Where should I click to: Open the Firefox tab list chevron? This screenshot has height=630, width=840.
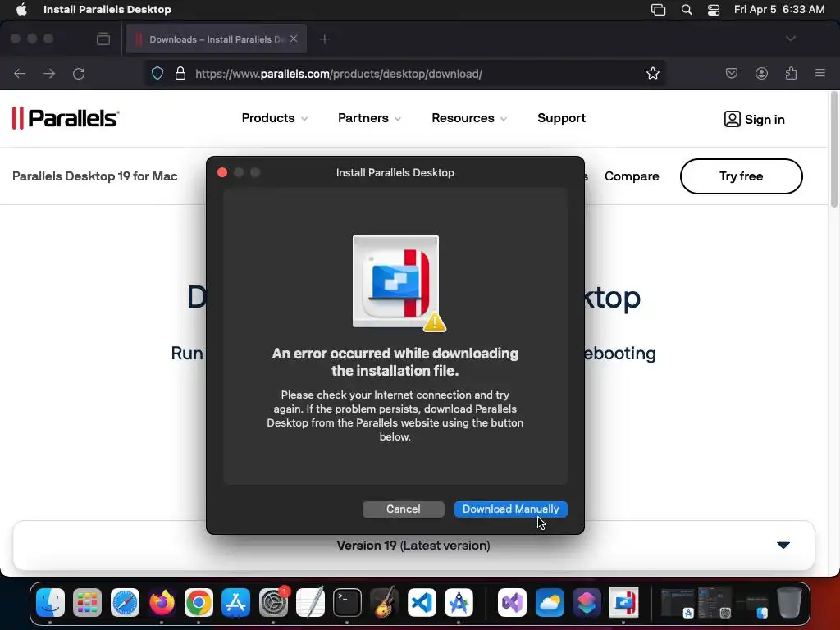tap(791, 39)
